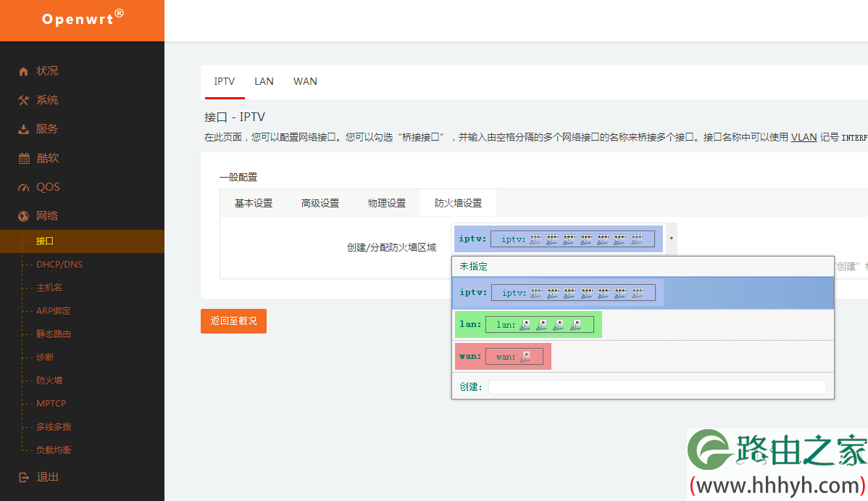Viewport: 868px width, 501px height.
Task: Open ARP绑定 page
Action: 53,311
